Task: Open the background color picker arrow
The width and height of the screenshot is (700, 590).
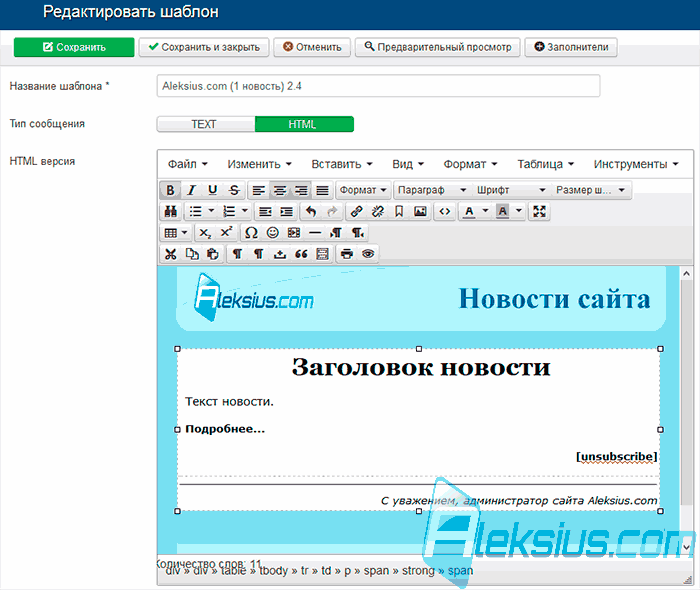Action: [x=519, y=211]
